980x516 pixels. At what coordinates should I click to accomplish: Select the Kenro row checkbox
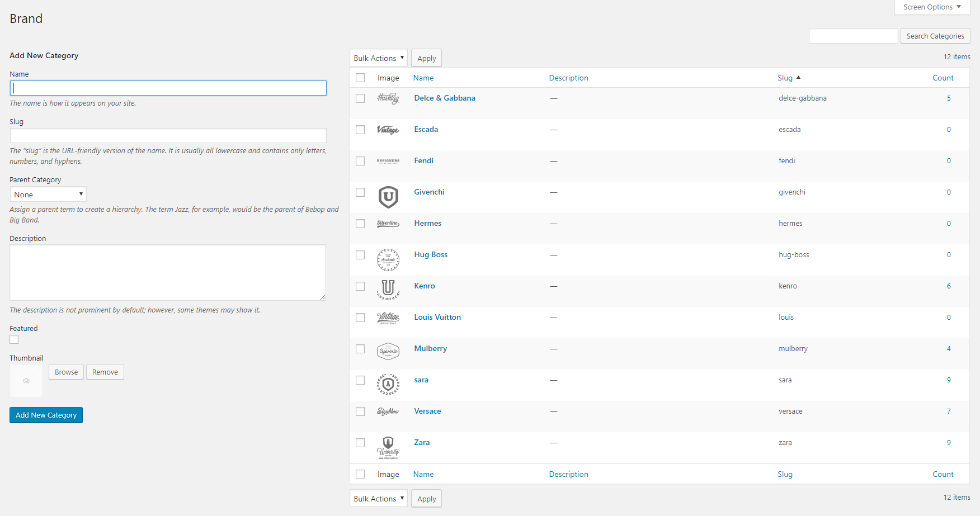(360, 286)
